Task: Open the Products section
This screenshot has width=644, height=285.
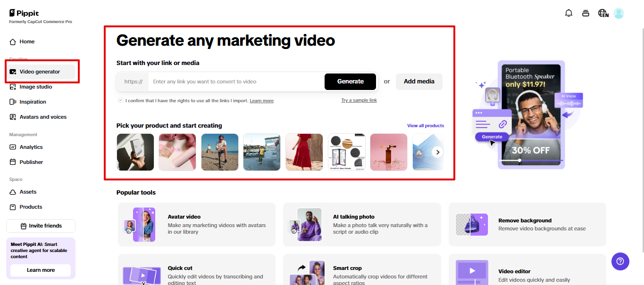Action: [x=31, y=207]
